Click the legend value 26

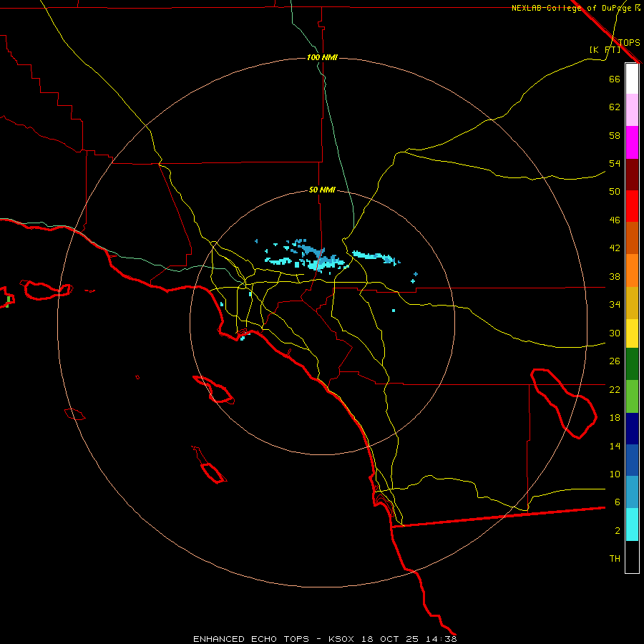tap(615, 361)
